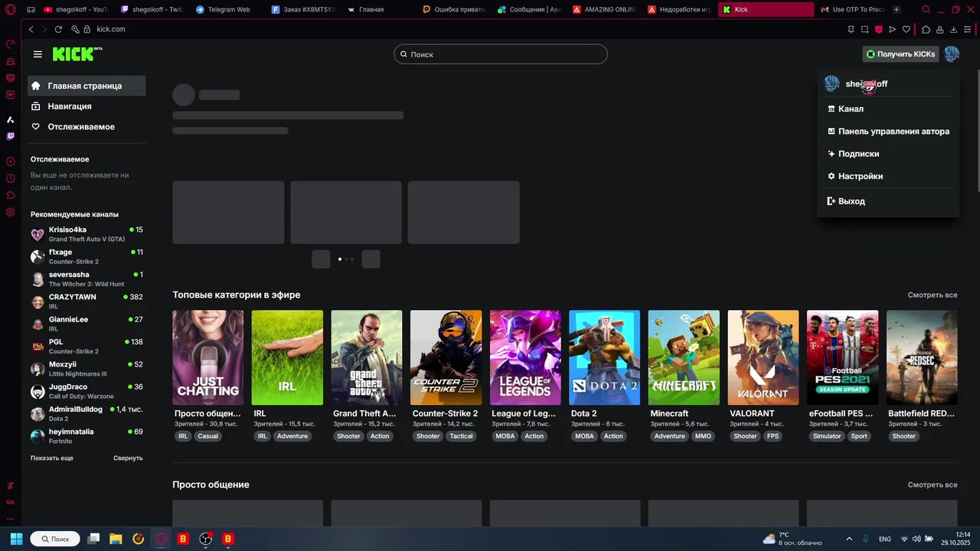Switch to the shegolkoff Twitch tab

tap(152, 10)
